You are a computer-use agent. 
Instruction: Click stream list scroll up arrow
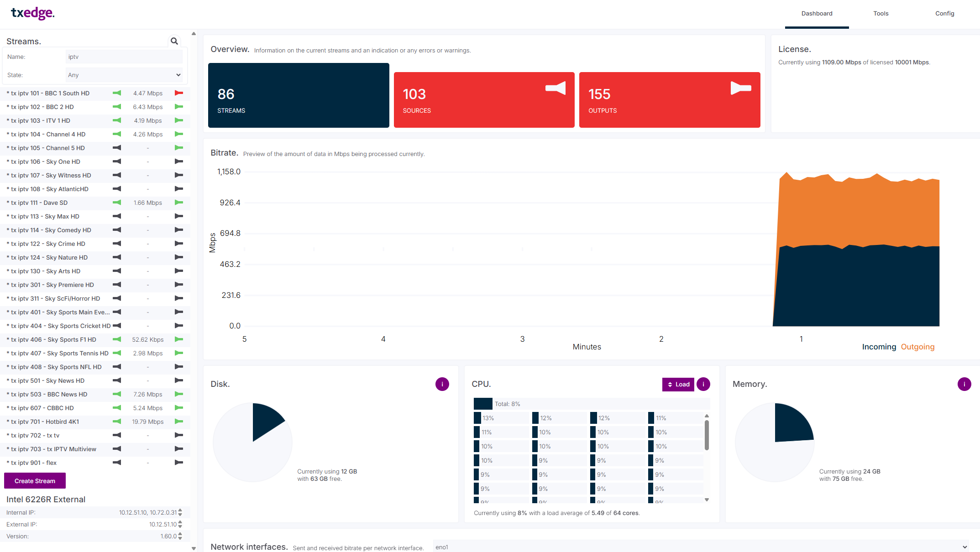tap(194, 34)
